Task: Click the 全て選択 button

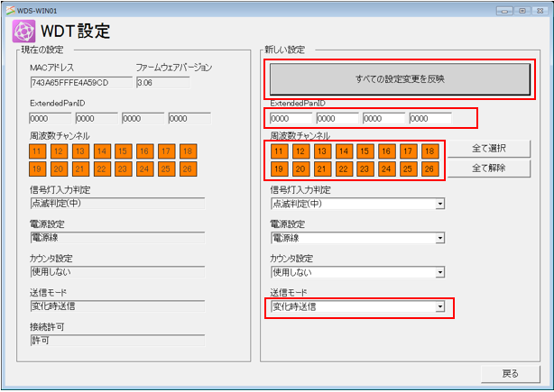Action: point(488,149)
